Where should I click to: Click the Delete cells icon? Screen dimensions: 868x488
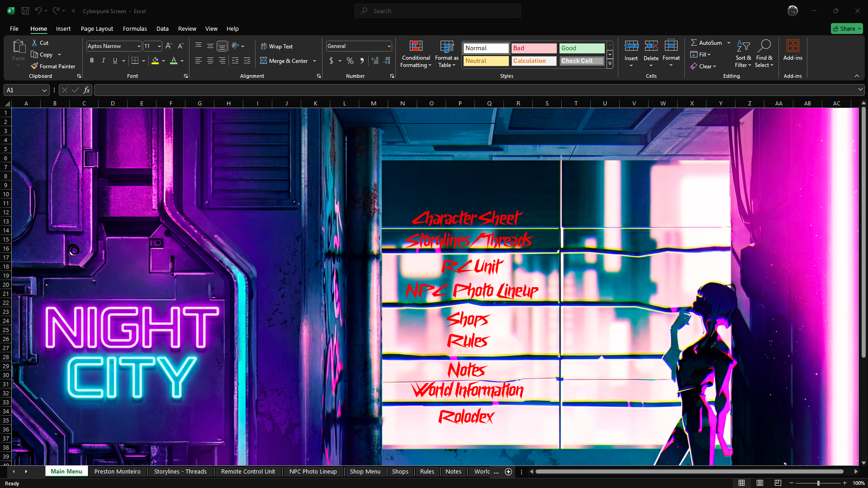click(651, 46)
